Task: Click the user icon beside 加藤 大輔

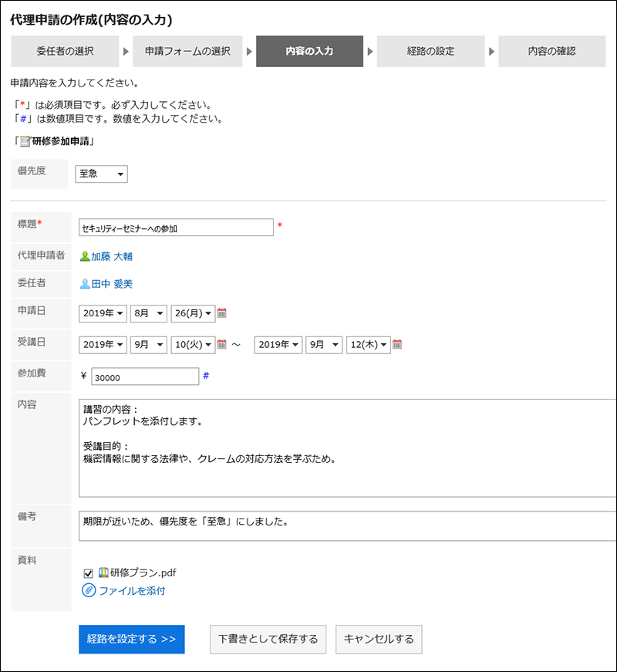Action: point(85,256)
